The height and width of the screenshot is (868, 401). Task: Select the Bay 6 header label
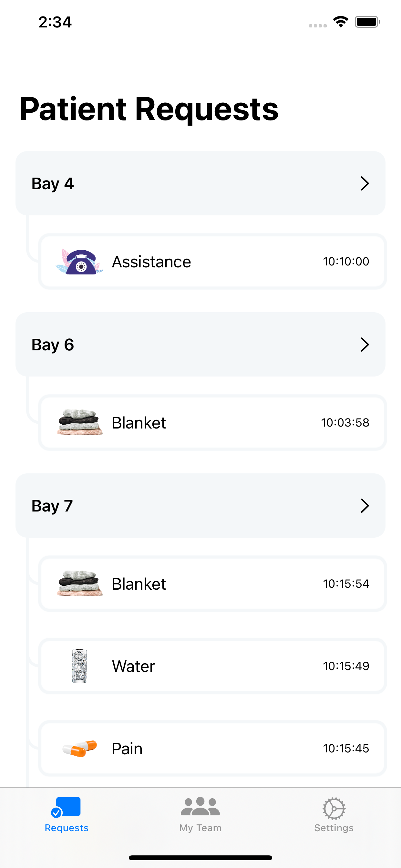click(x=53, y=345)
